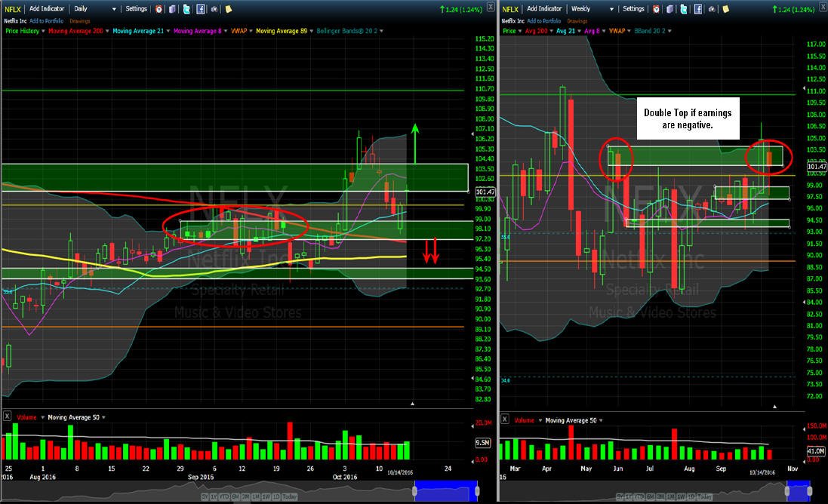Image resolution: width=828 pixels, height=504 pixels.
Task: Click the Double Top earnings annotation box
Action: click(688, 118)
